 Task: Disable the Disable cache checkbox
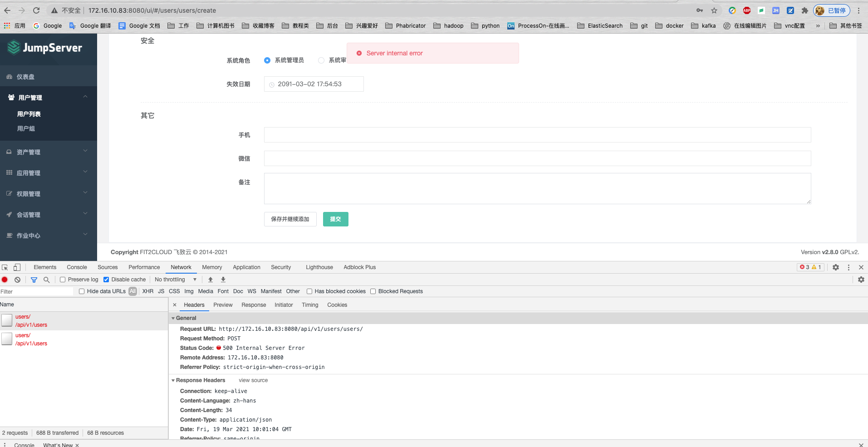point(106,279)
